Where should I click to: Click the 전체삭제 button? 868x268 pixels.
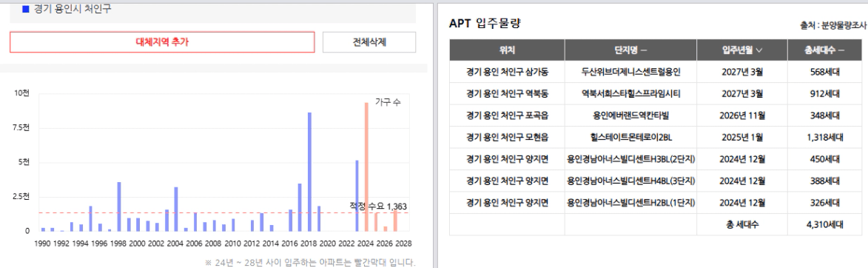pos(369,42)
